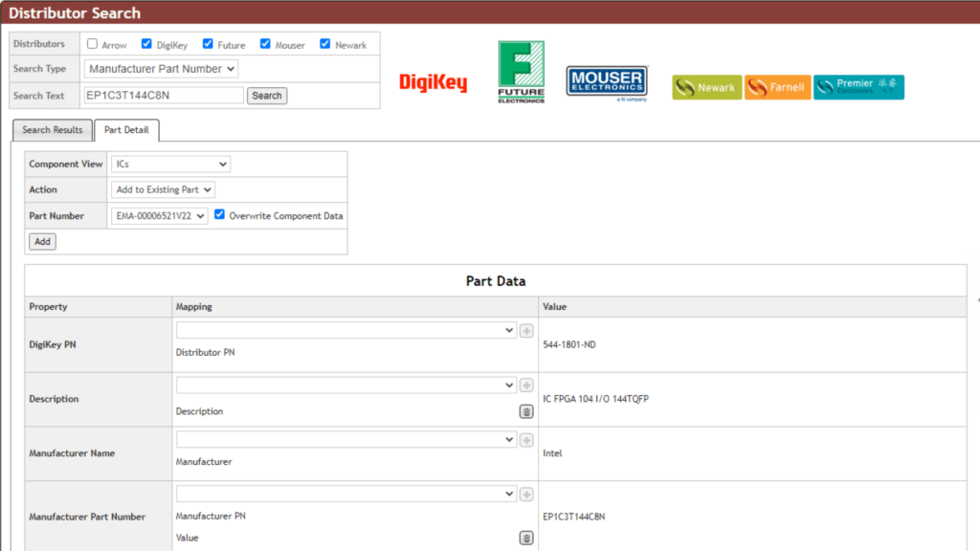Delete the Description mapping with trash icon
The image size is (980, 551).
click(526, 411)
